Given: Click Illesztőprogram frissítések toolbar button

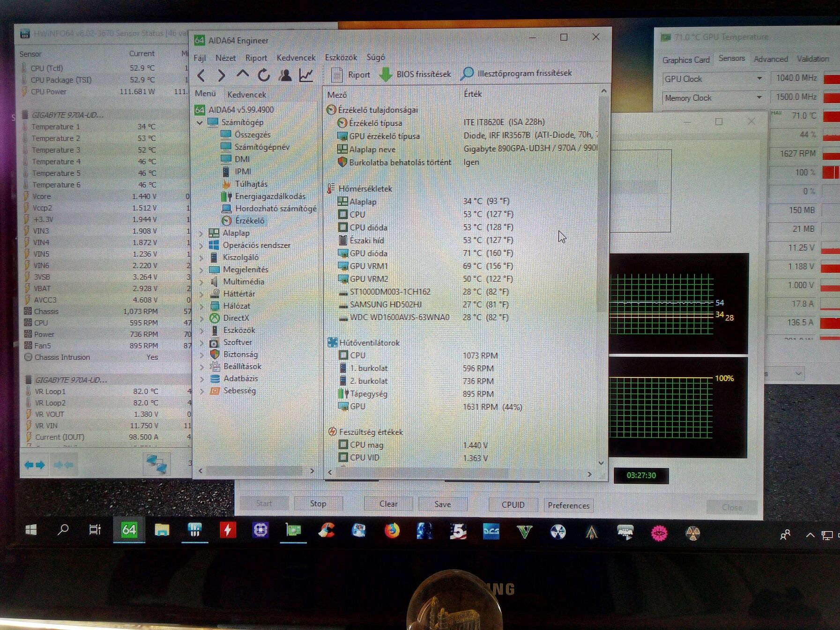Looking at the screenshot, I should (516, 73).
